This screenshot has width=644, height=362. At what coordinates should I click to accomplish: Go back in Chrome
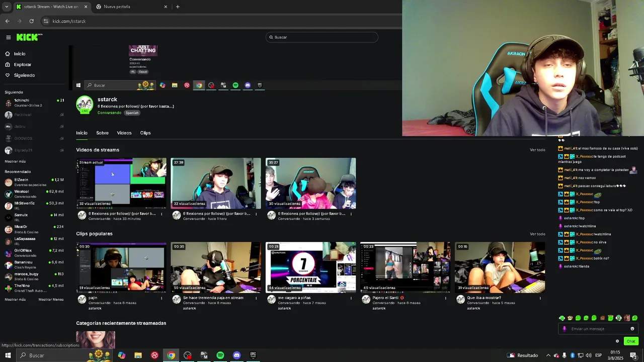click(x=7, y=21)
